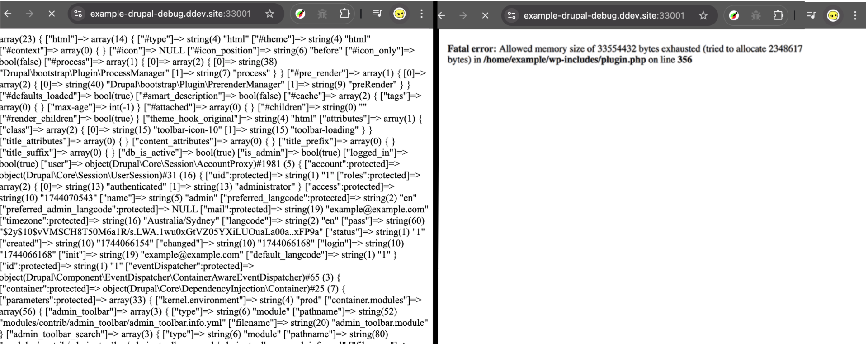Open media controls in left window toolbar
This screenshot has height=344, width=868.
coord(377,14)
